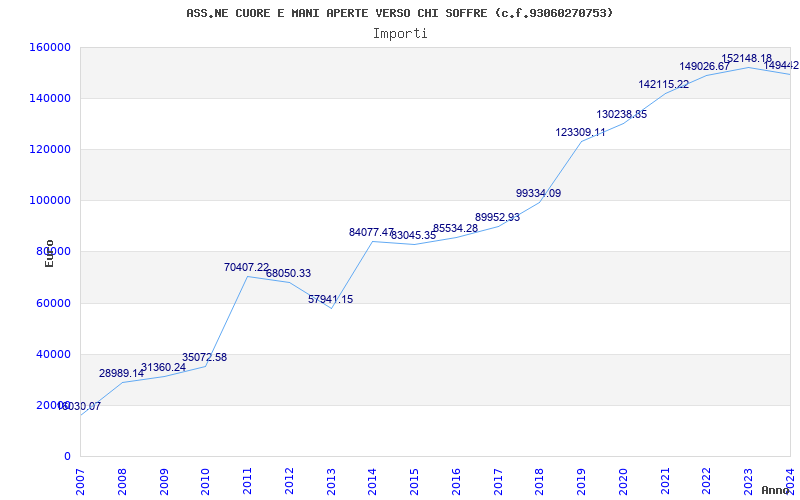Viewport: 800px width, 500px height.
Task: Click the chart title ASS.NE CUORE E MANI APERTE
Action: [399, 13]
